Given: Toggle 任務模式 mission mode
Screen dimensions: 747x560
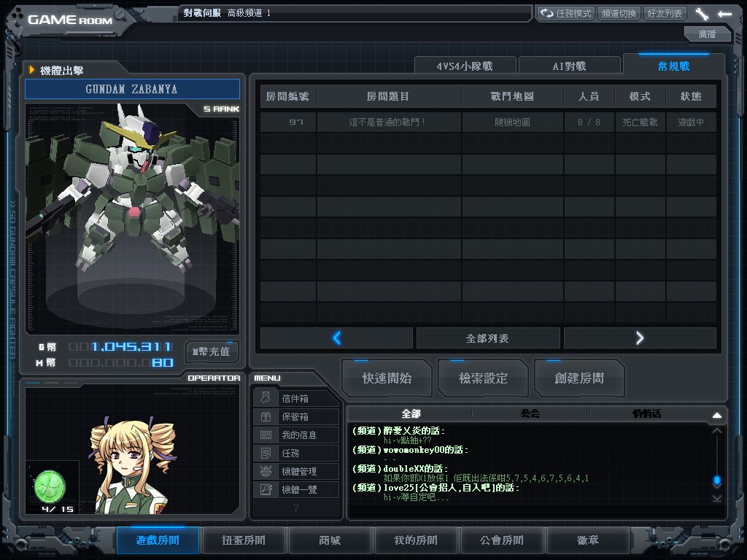Looking at the screenshot, I should pyautogui.click(x=566, y=14).
